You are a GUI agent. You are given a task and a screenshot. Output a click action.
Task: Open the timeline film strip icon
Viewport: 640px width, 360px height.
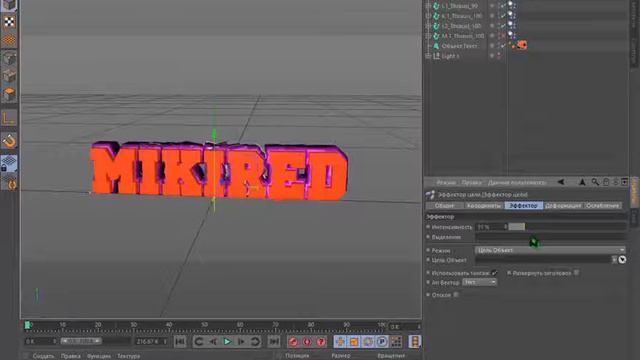pos(415,341)
